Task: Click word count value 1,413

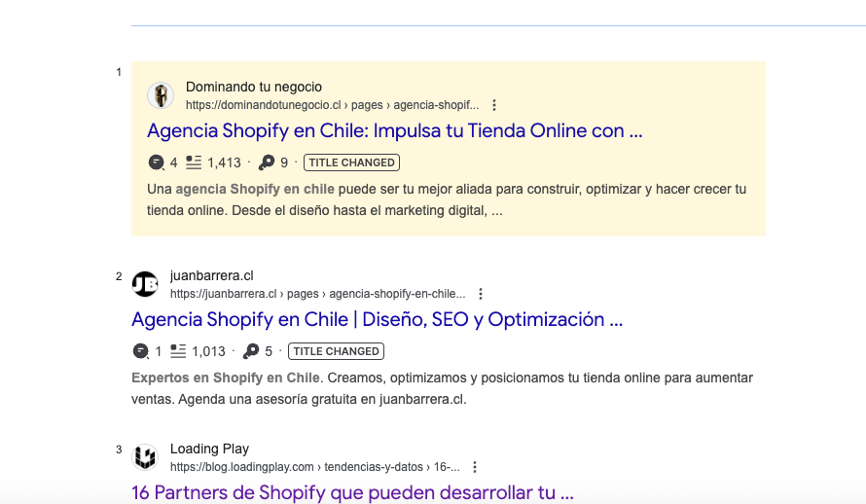Action: click(224, 162)
